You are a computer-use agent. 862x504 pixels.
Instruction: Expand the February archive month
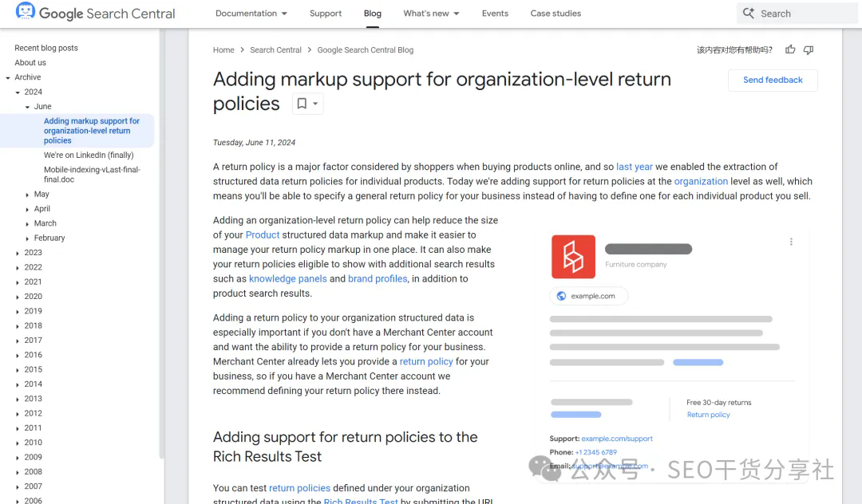(x=27, y=238)
